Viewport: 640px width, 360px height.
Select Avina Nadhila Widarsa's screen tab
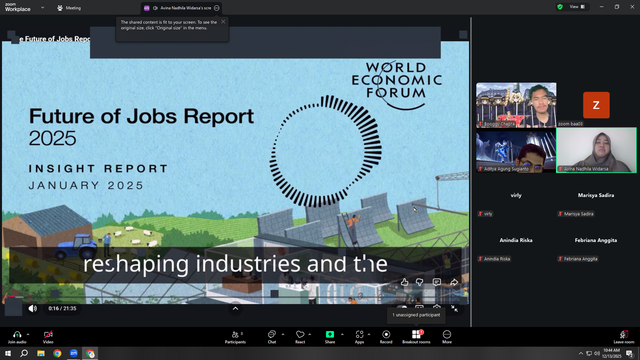click(x=181, y=8)
